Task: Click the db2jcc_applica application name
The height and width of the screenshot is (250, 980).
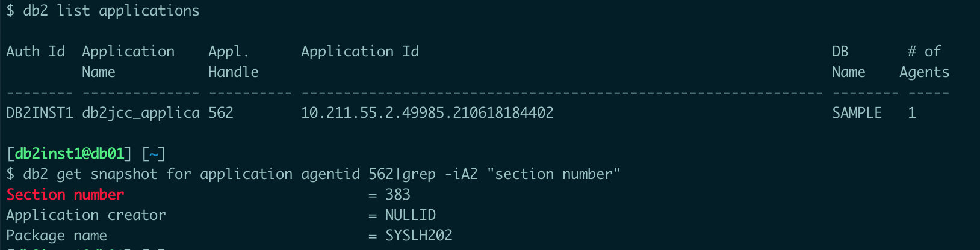Action: [x=141, y=113]
